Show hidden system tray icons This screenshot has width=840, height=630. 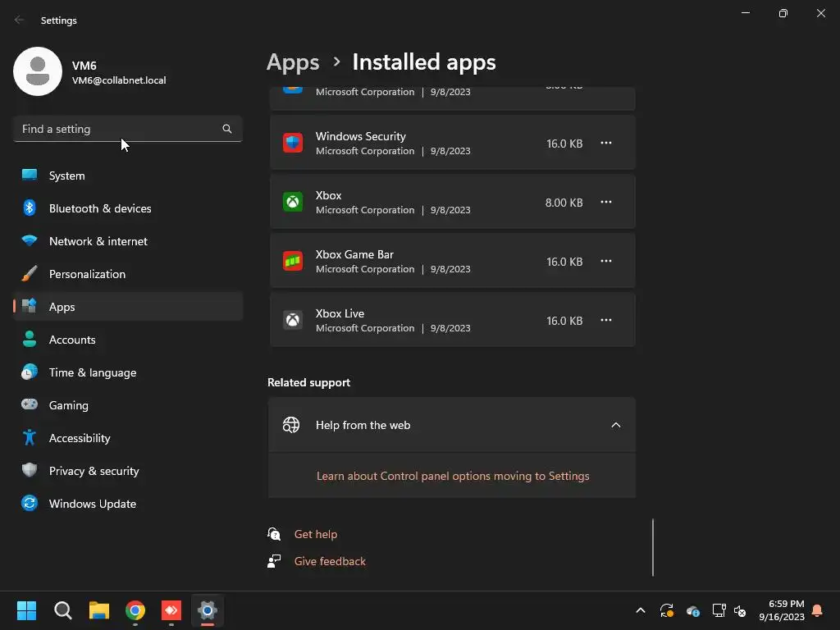[640, 610]
